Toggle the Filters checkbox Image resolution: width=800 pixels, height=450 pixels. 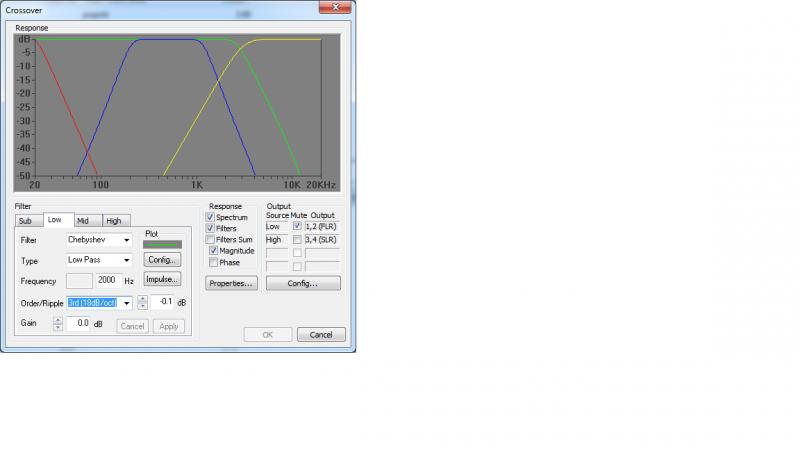click(x=210, y=228)
